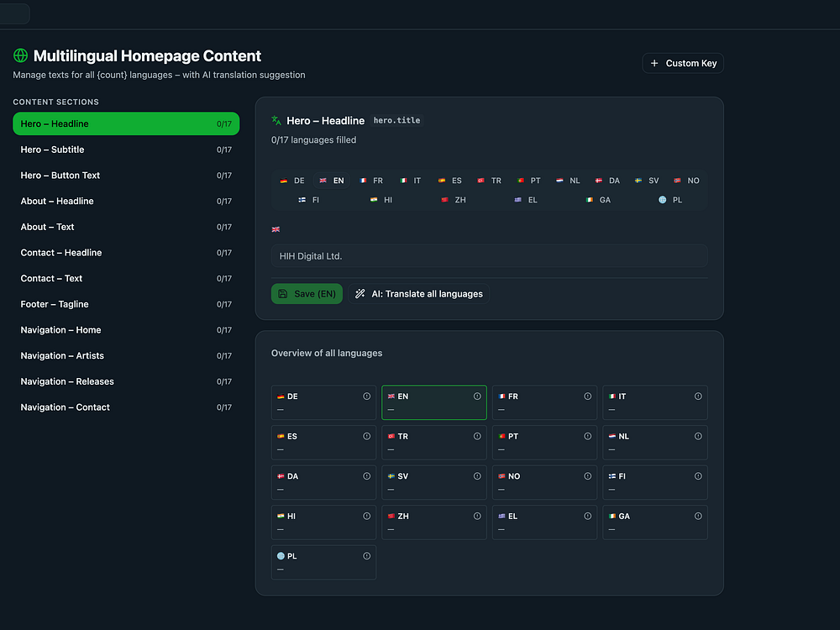Image resolution: width=840 pixels, height=630 pixels.
Task: Click the info icon on TR card
Action: 477,437
